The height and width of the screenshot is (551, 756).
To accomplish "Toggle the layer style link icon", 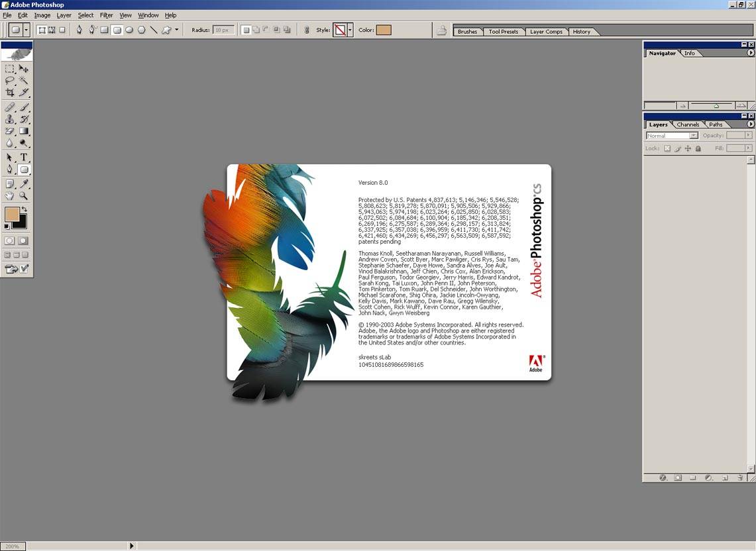I will pos(307,30).
